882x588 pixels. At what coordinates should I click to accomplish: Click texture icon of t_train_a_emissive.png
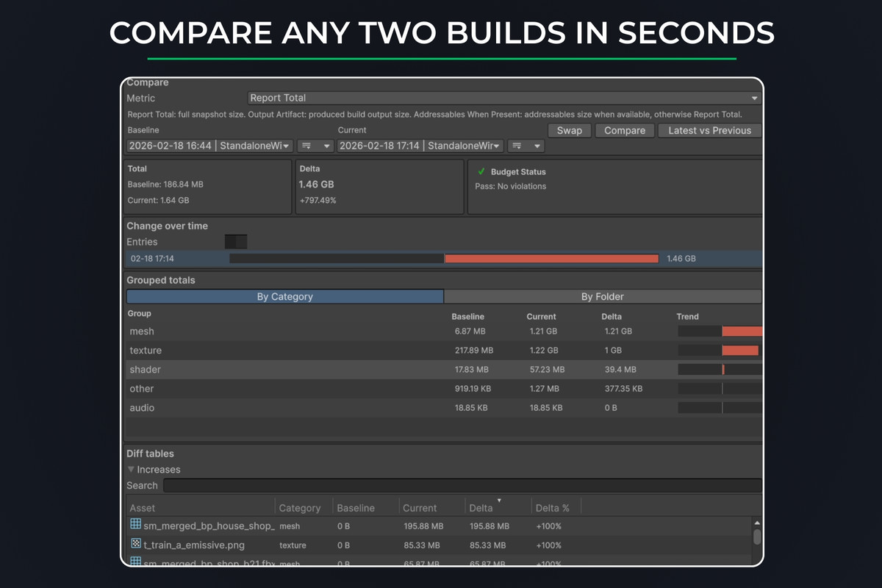click(135, 543)
